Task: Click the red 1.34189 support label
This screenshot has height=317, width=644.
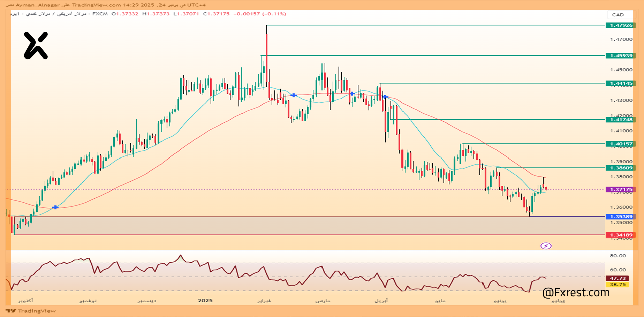Action: (x=621, y=235)
